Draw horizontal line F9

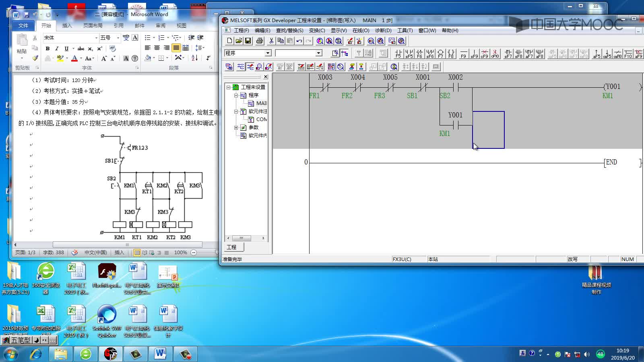463,53
